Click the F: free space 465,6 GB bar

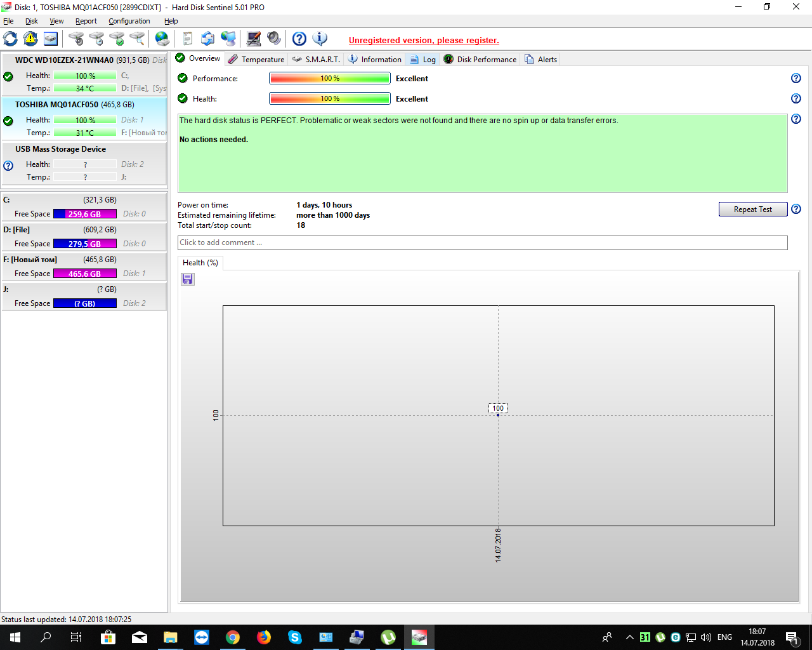click(x=85, y=274)
